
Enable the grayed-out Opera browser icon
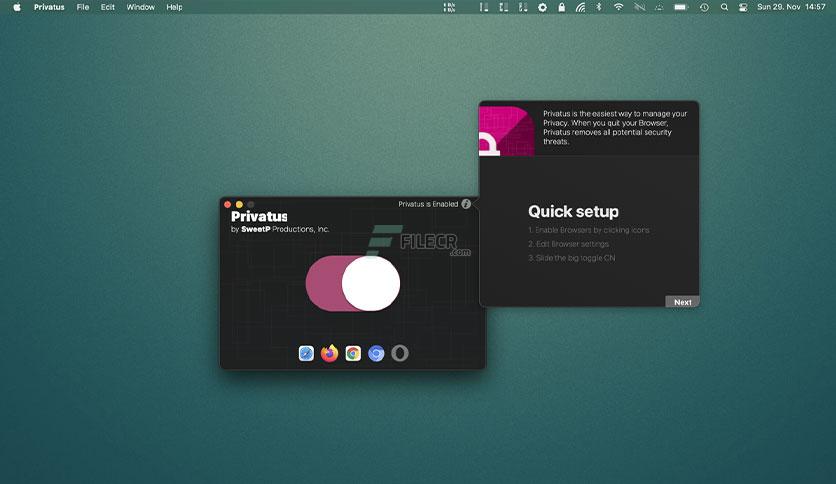(x=400, y=353)
